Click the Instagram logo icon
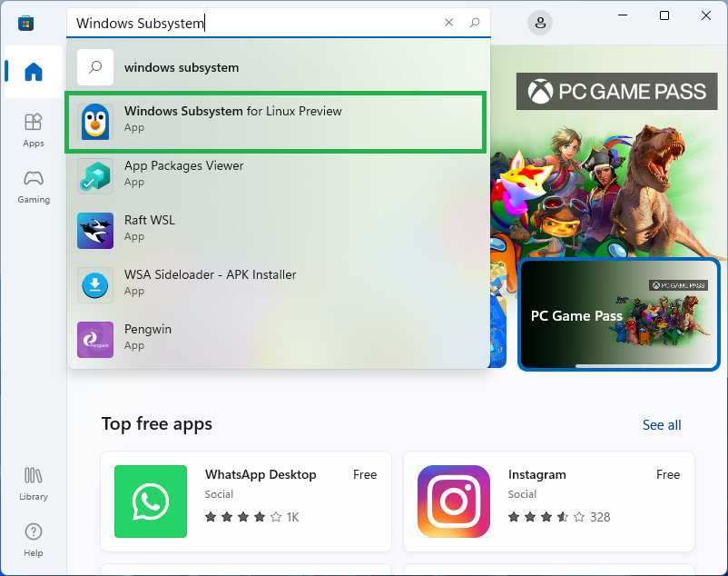The width and height of the screenshot is (728, 576). [454, 502]
